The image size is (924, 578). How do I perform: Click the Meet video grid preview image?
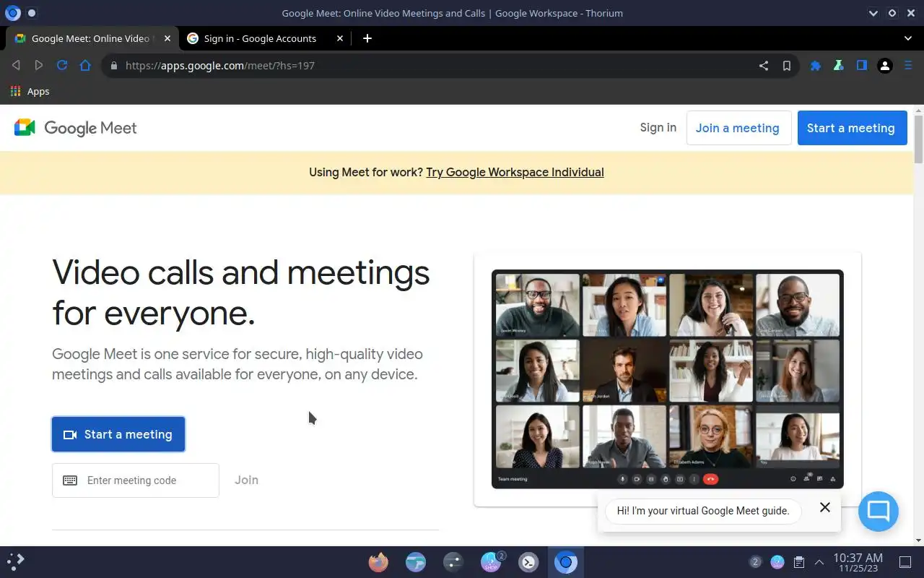(x=667, y=379)
